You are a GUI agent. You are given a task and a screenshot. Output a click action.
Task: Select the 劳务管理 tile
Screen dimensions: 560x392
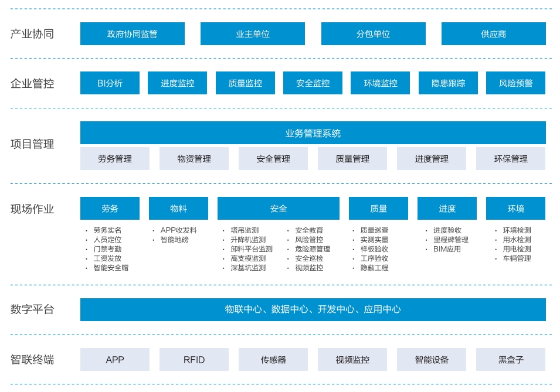pos(114,159)
